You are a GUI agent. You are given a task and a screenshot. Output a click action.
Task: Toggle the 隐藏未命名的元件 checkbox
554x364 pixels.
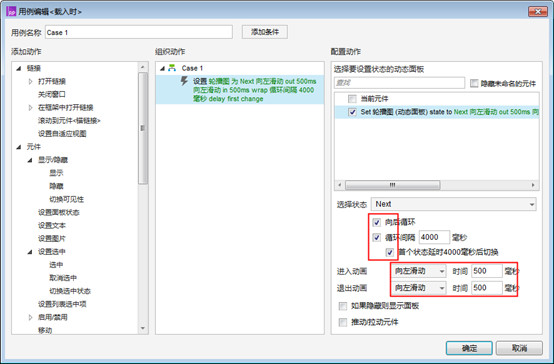pyautogui.click(x=474, y=83)
